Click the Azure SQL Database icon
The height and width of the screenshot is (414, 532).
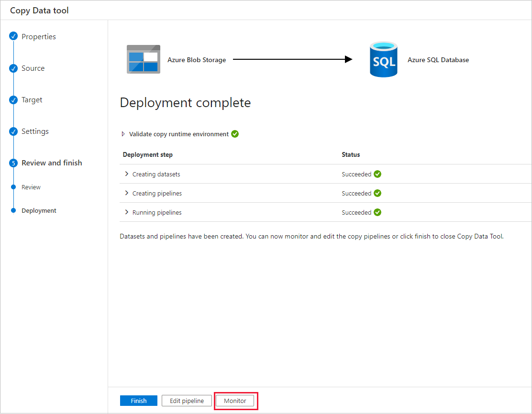(383, 59)
